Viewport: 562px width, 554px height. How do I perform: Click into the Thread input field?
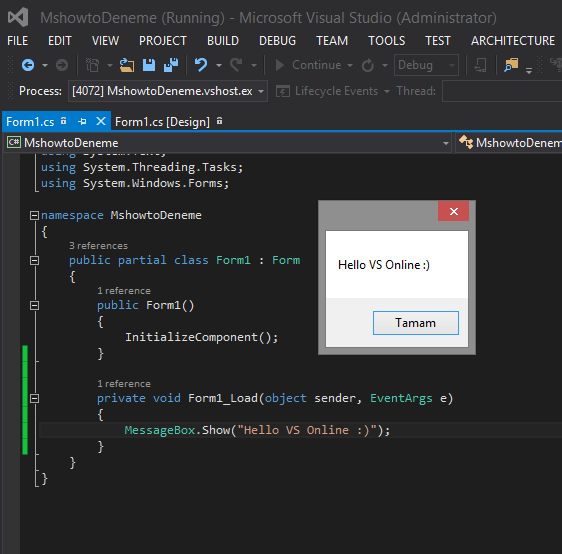click(x=502, y=91)
